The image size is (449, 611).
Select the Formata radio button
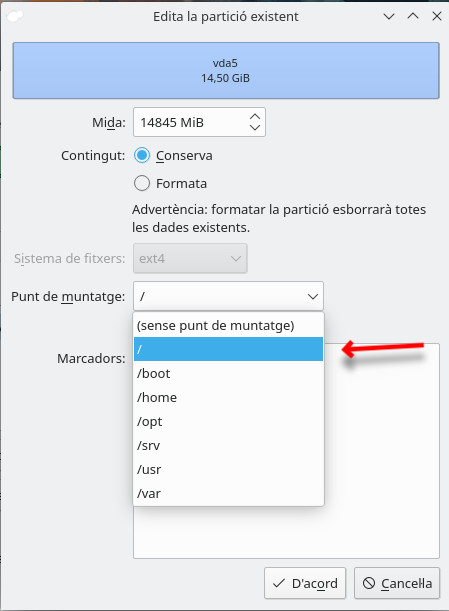142,183
